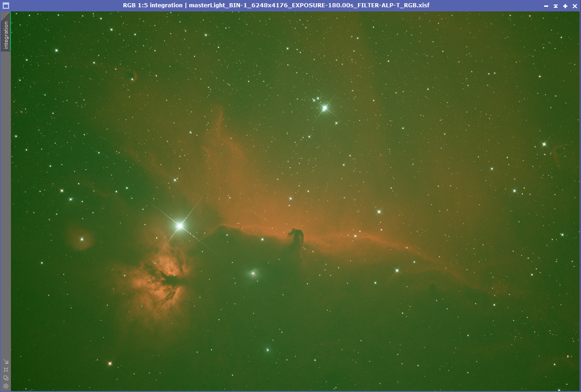The width and height of the screenshot is (581, 392).
Task: Select the vertical integration view tab
Action: [x=6, y=35]
